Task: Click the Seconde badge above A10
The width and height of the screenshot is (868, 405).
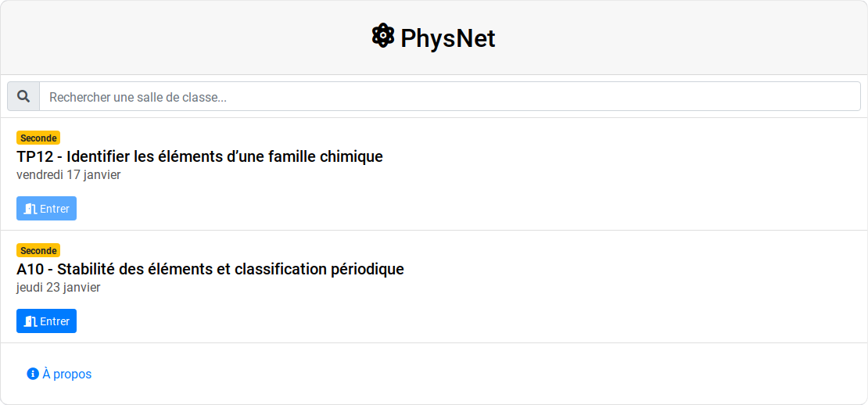Action: (38, 251)
